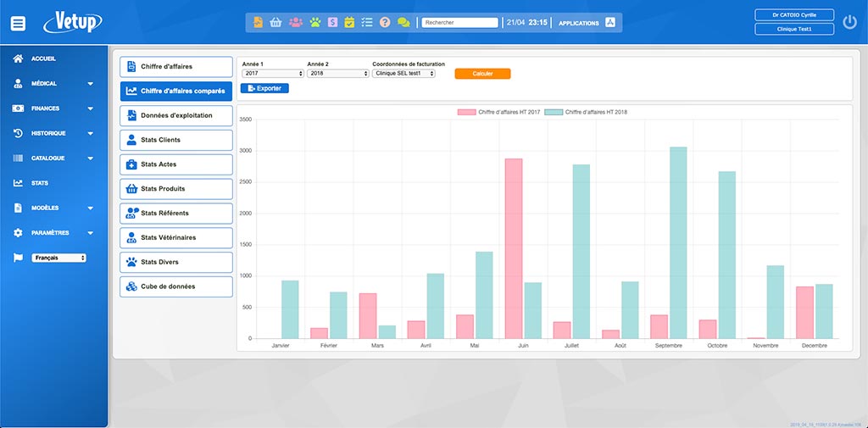The image size is (868, 428).
Task: Click the help question mark icon
Action: coord(385,23)
